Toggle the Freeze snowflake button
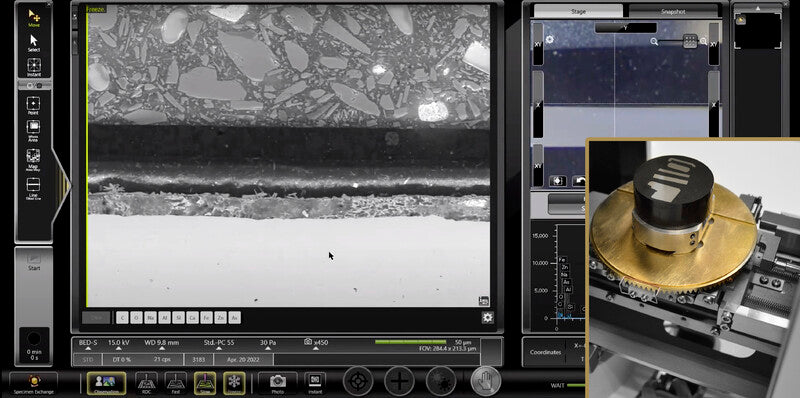The height and width of the screenshot is (398, 800). (234, 383)
